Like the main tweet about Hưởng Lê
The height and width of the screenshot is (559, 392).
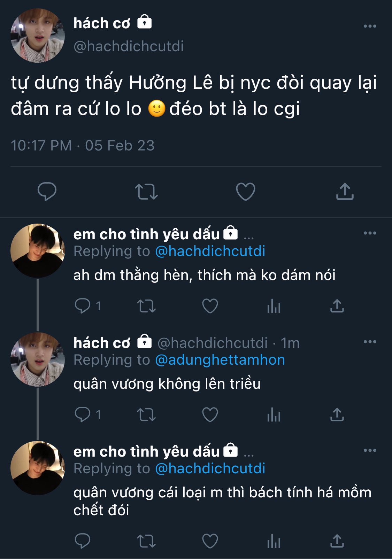245,191
